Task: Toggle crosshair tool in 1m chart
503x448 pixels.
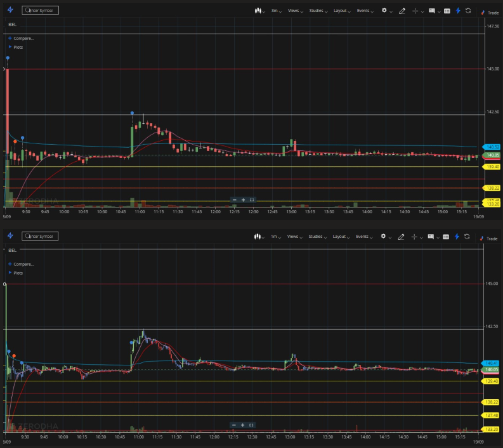Action: pos(414,237)
